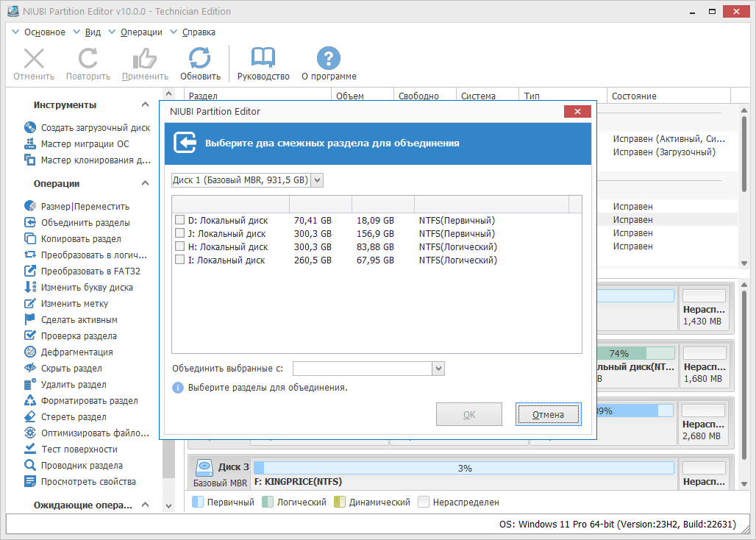Collapse the Инструменты section chevron
The height and width of the screenshot is (540, 756).
[145, 104]
